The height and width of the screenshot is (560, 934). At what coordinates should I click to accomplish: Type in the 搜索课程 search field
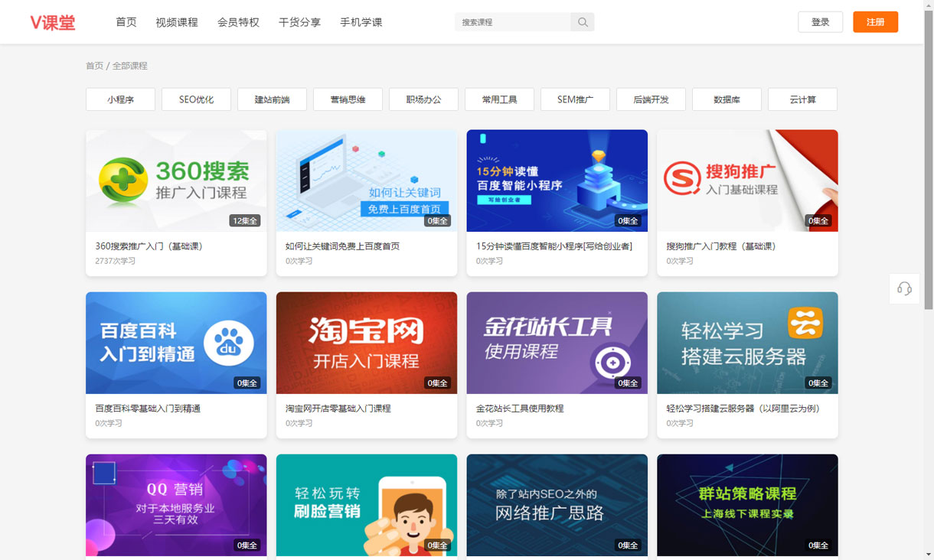click(513, 22)
